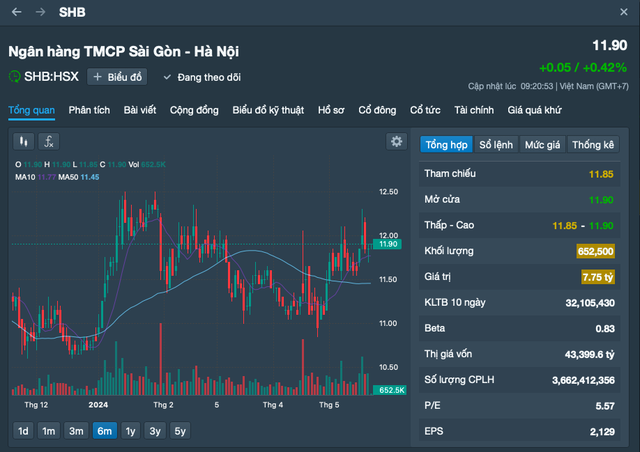The width and height of the screenshot is (640, 452).
Task: Switch to the Phân tích tab
Action: tap(89, 109)
